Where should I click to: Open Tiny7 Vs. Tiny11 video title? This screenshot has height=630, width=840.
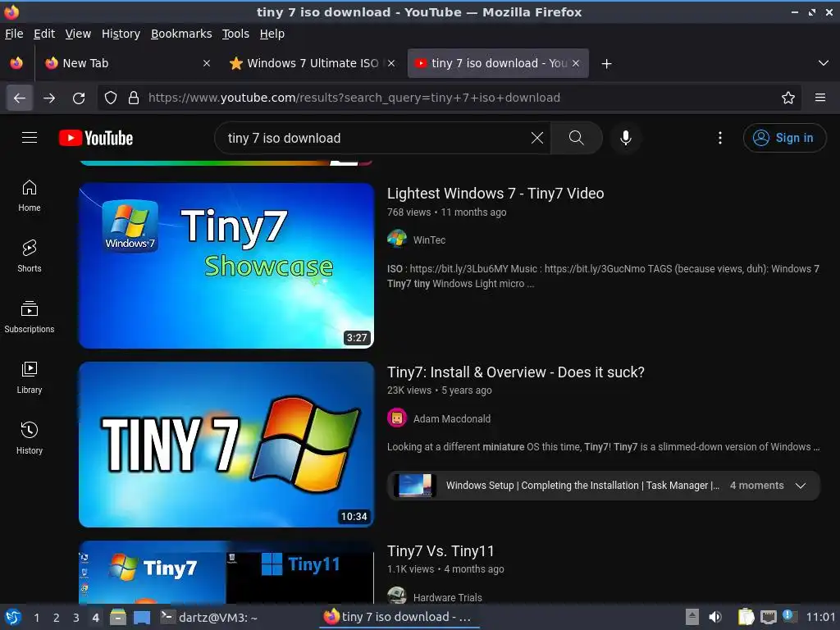(x=441, y=551)
